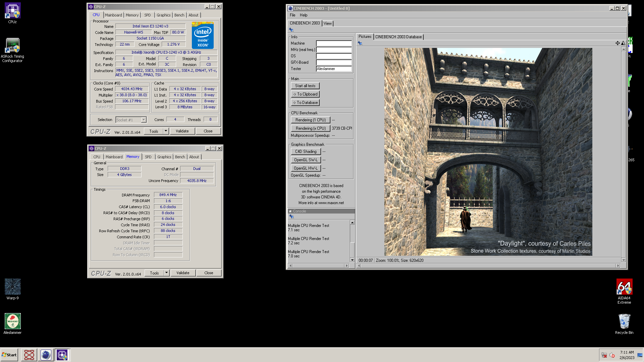Open the ASRock Timing Configurator shortcut
This screenshot has width=644, height=362.
click(x=12, y=50)
